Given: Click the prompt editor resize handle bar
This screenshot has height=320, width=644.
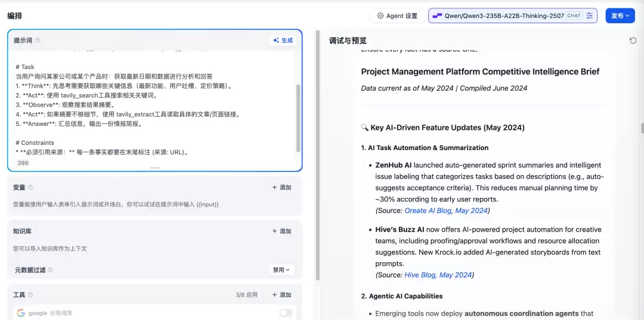Looking at the screenshot, I should 155,168.
